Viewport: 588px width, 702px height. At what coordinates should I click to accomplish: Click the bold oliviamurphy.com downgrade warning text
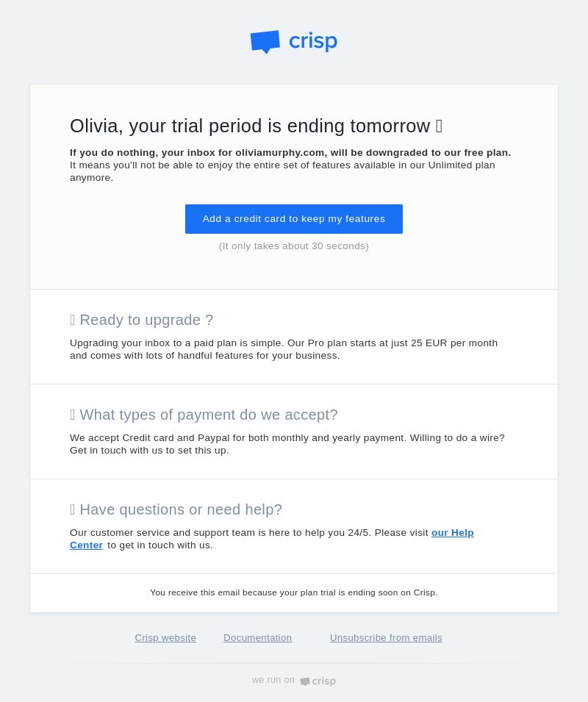[x=290, y=153]
